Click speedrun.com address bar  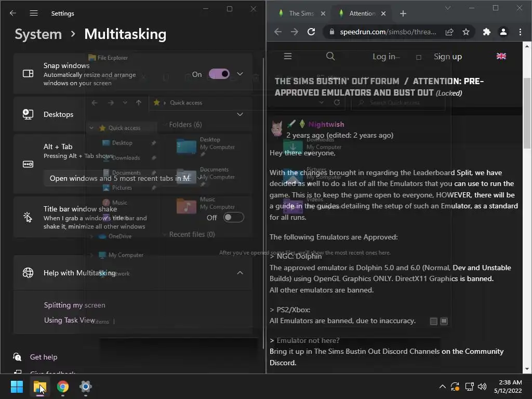[x=388, y=32]
